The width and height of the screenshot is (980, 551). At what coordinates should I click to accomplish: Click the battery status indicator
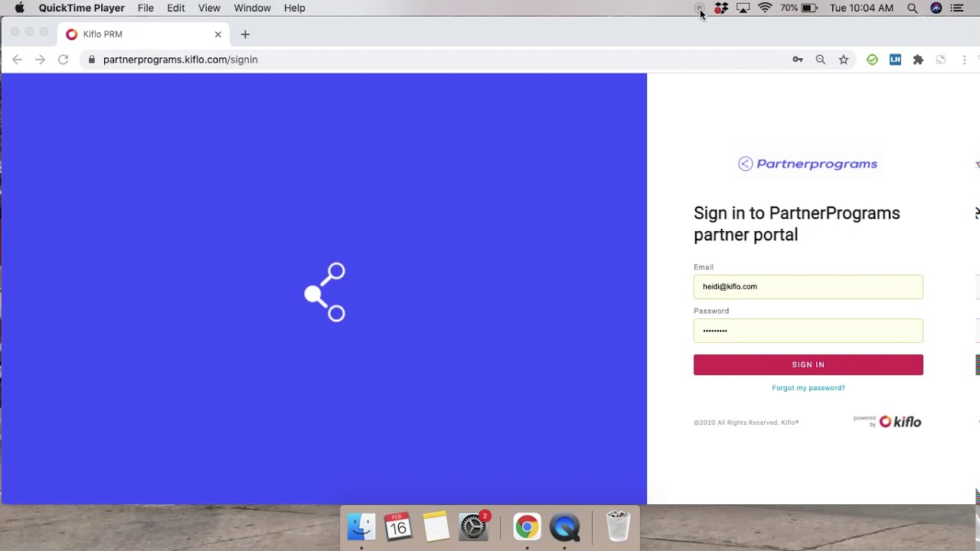tap(799, 8)
